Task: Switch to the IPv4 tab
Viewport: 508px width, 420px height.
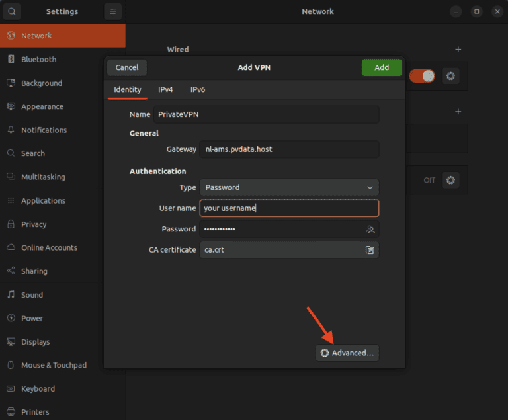Action: click(165, 89)
